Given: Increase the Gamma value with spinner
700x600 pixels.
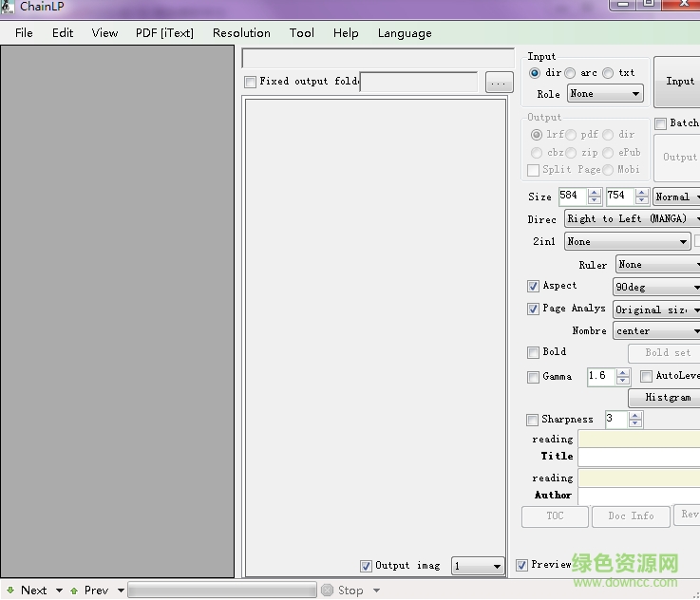Looking at the screenshot, I should click(623, 372).
